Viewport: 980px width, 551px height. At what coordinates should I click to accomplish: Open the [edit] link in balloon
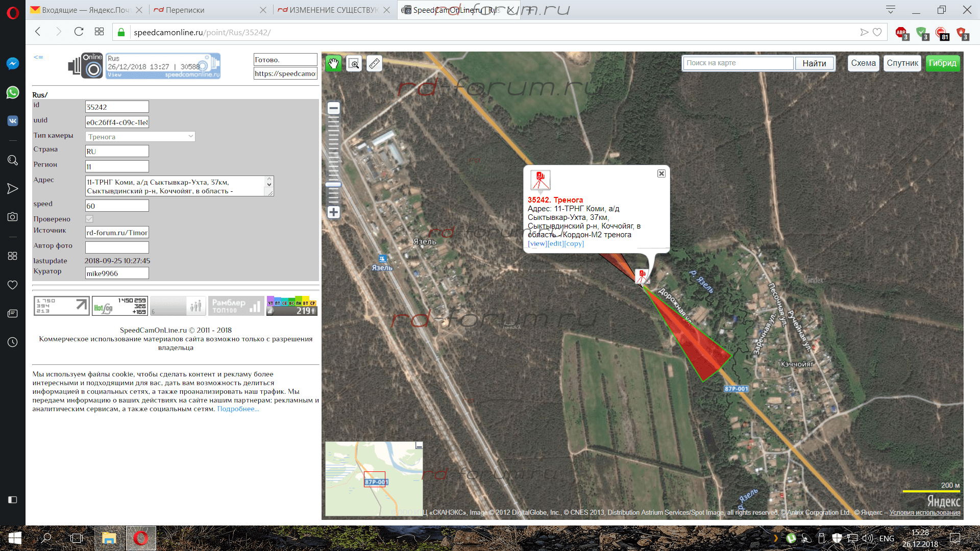(556, 243)
